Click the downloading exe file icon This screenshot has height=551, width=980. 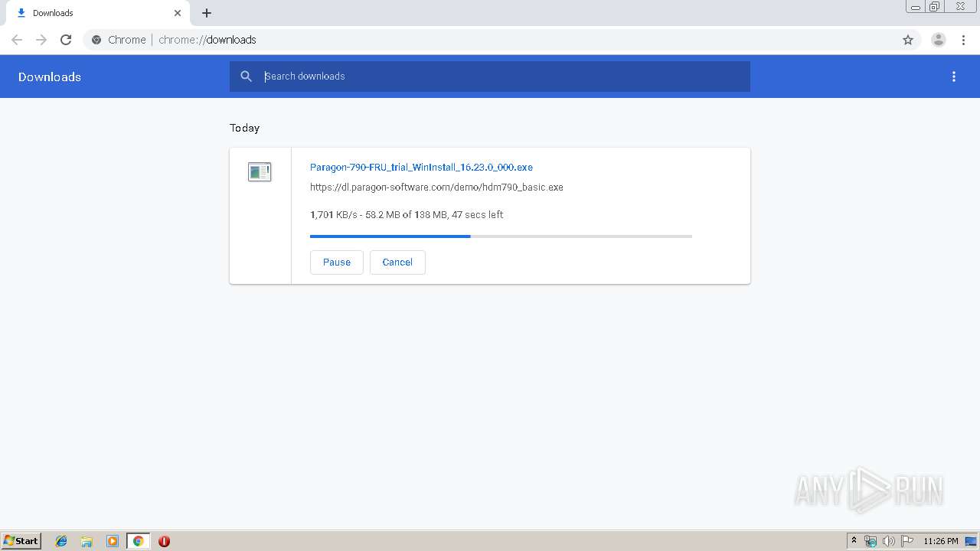point(260,172)
